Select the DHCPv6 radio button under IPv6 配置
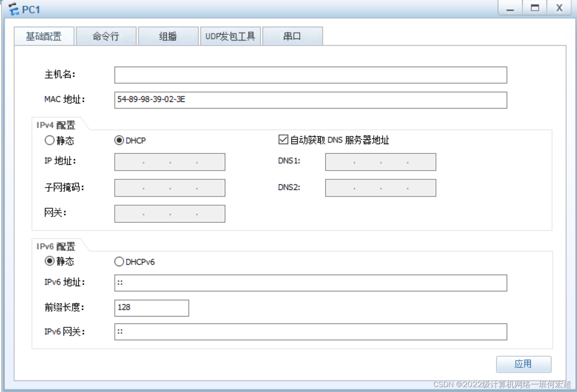 tap(119, 262)
